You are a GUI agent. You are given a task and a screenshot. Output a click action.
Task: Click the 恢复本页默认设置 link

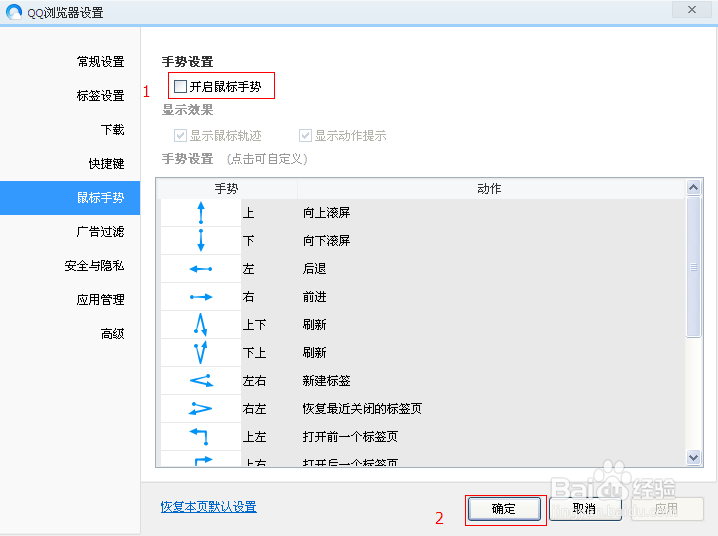[208, 507]
